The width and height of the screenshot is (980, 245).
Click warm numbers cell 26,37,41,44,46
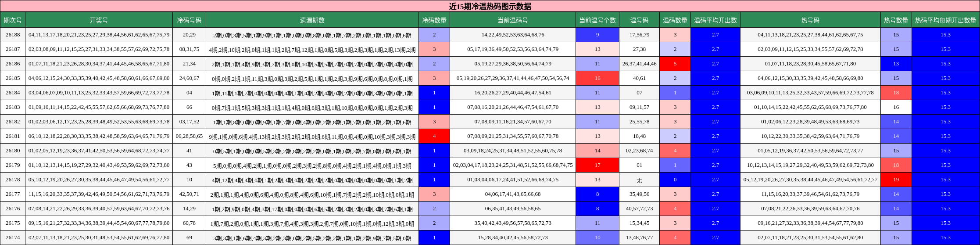639,64
